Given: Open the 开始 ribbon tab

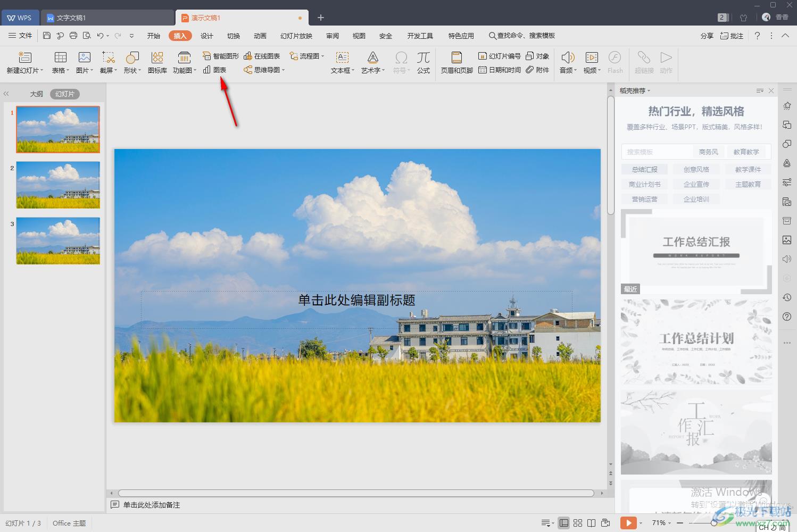Looking at the screenshot, I should pyautogui.click(x=154, y=36).
